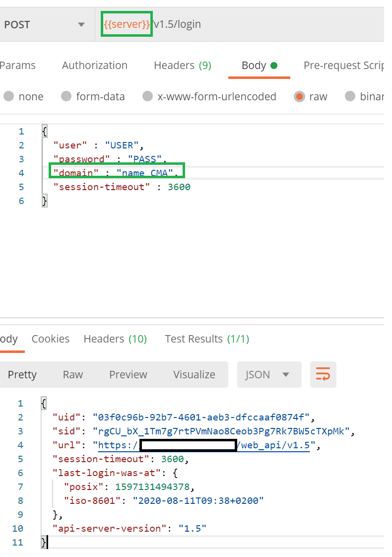Viewport: 392px width, 557px height.
Task: Go to request Headers (9) tab
Action: coord(182,66)
